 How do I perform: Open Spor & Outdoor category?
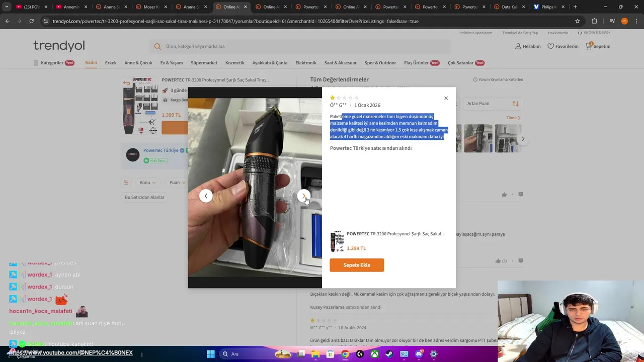pos(380,63)
